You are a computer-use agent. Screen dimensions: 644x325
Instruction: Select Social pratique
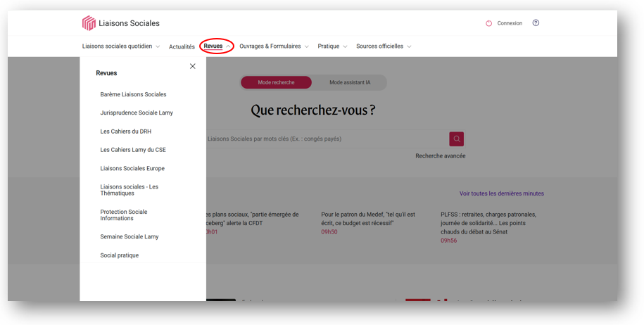120,255
